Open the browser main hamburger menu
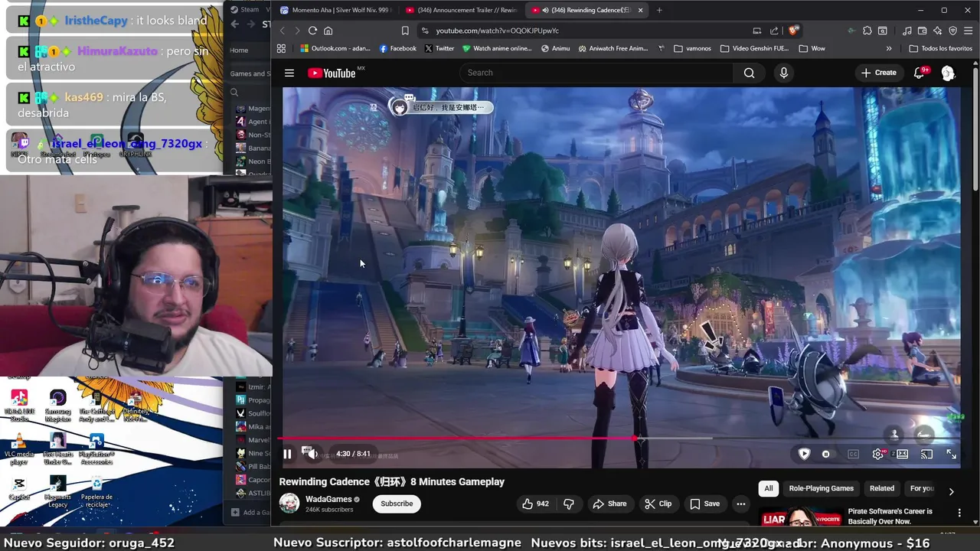The image size is (980, 551). tap(968, 31)
